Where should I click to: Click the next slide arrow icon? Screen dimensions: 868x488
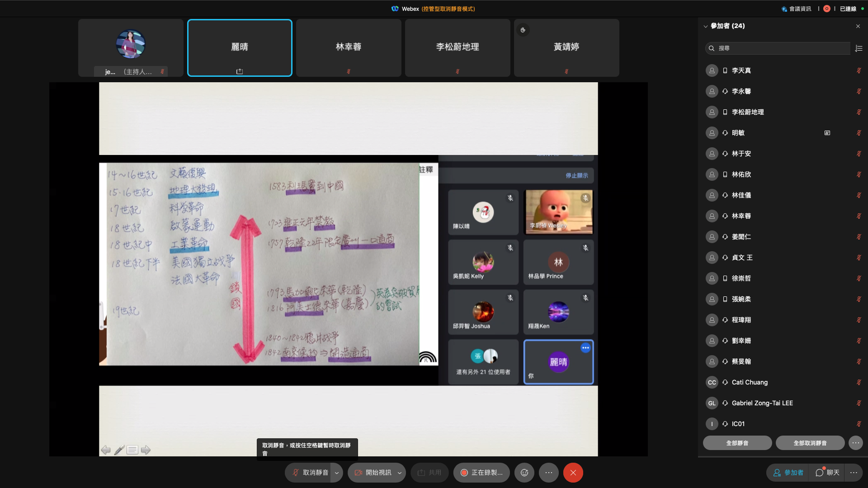pos(146,450)
